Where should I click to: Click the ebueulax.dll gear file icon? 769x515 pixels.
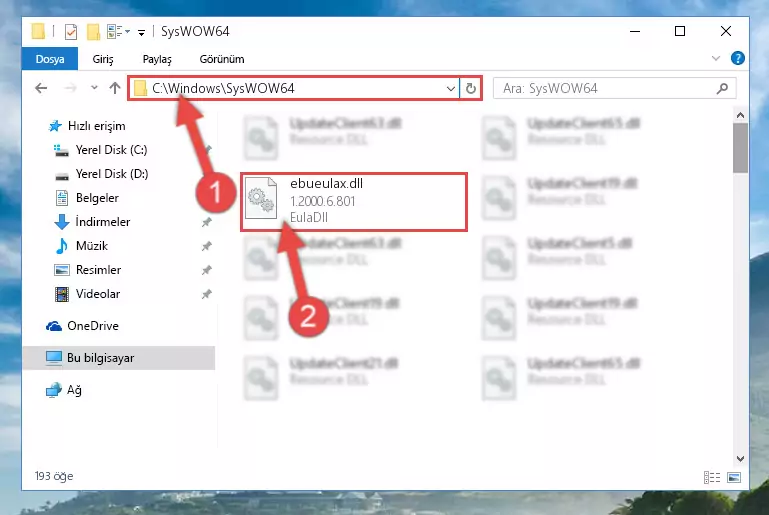pos(261,198)
